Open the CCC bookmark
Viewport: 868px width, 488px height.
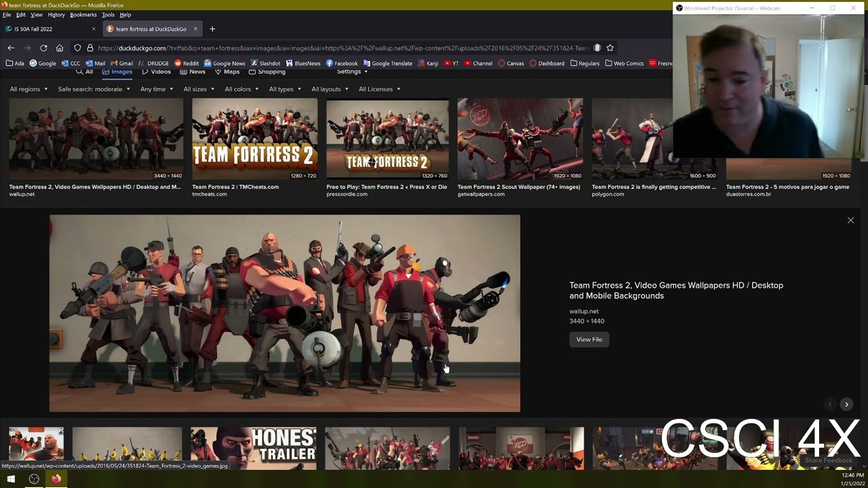71,64
